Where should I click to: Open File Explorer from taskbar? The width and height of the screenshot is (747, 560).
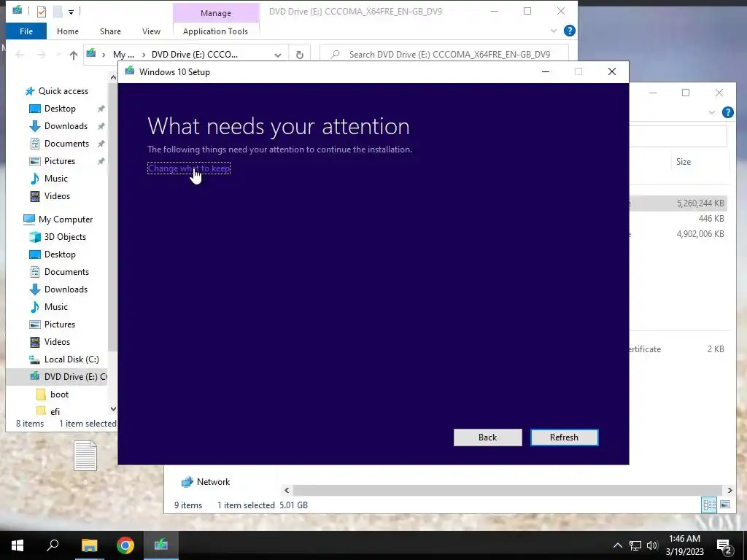[x=89, y=545]
